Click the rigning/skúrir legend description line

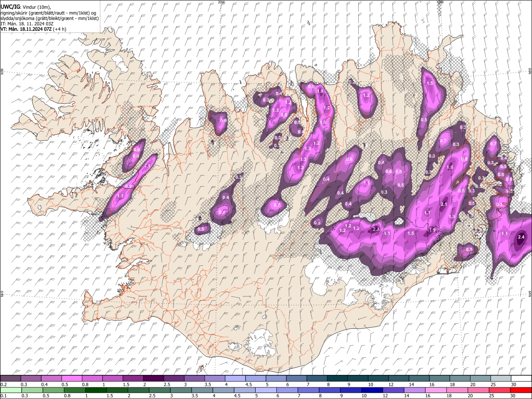coord(48,13)
